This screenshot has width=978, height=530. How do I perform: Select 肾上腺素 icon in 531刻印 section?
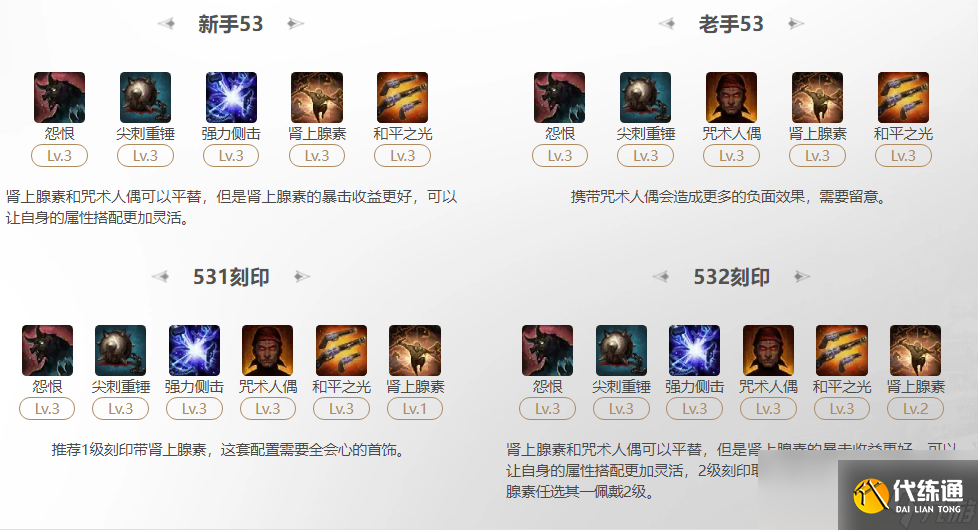(x=415, y=350)
